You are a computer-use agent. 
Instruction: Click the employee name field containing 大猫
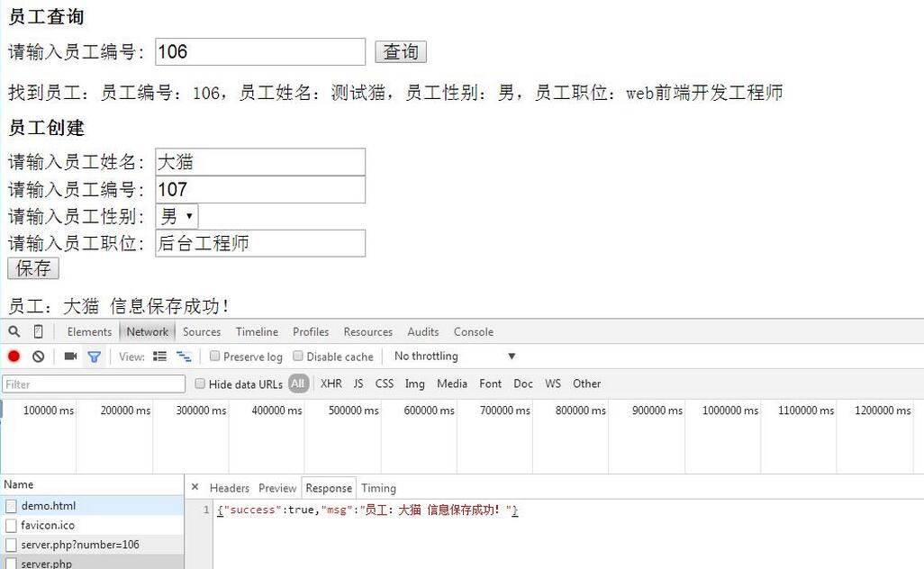pos(260,162)
